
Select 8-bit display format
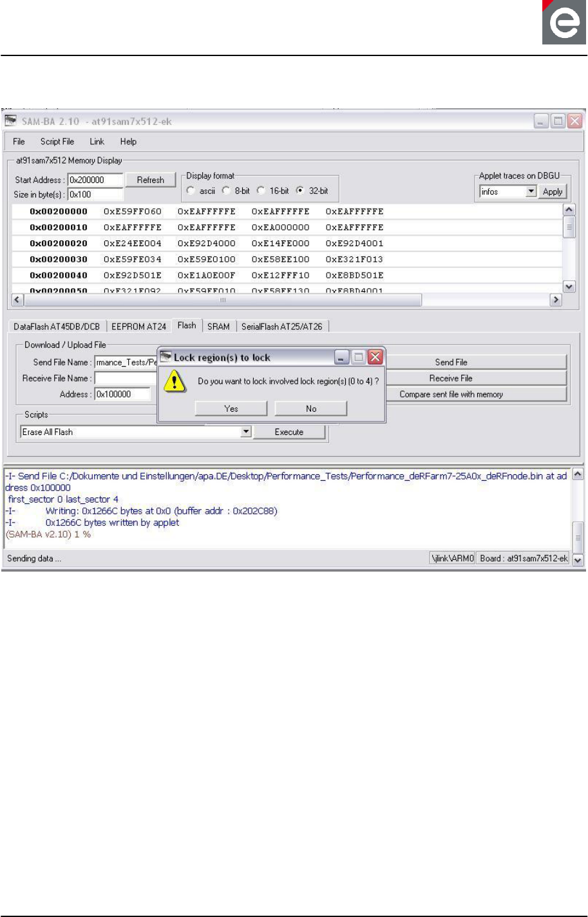coord(226,191)
